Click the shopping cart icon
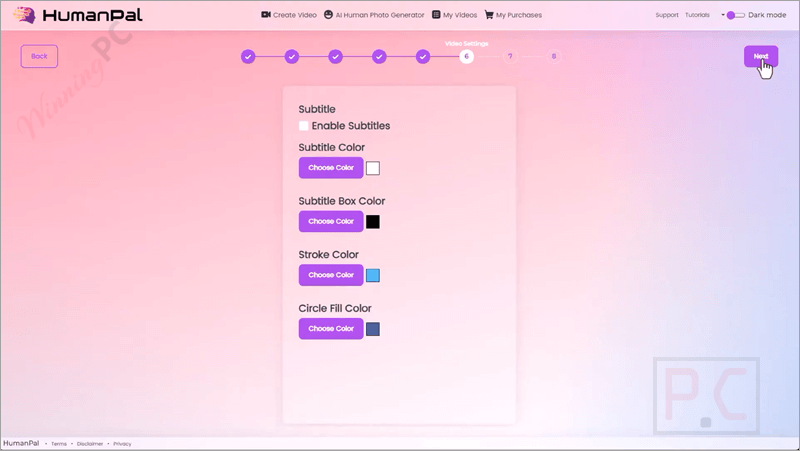 click(x=489, y=15)
